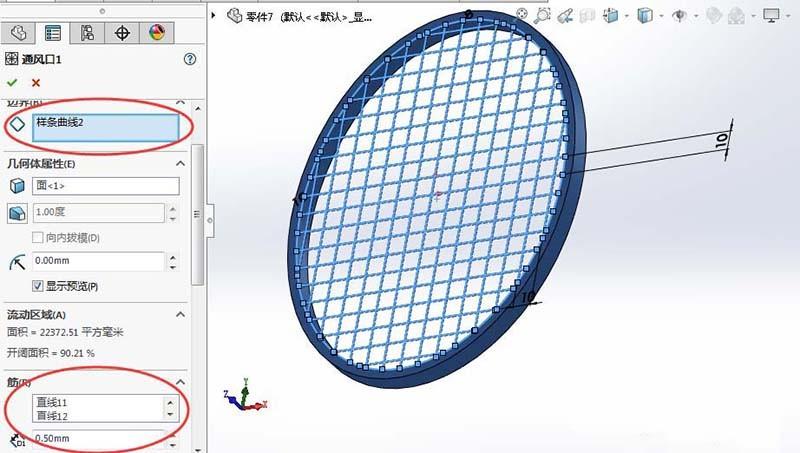Toggle the draft on/off icon
The width and height of the screenshot is (800, 453).
(x=17, y=213)
